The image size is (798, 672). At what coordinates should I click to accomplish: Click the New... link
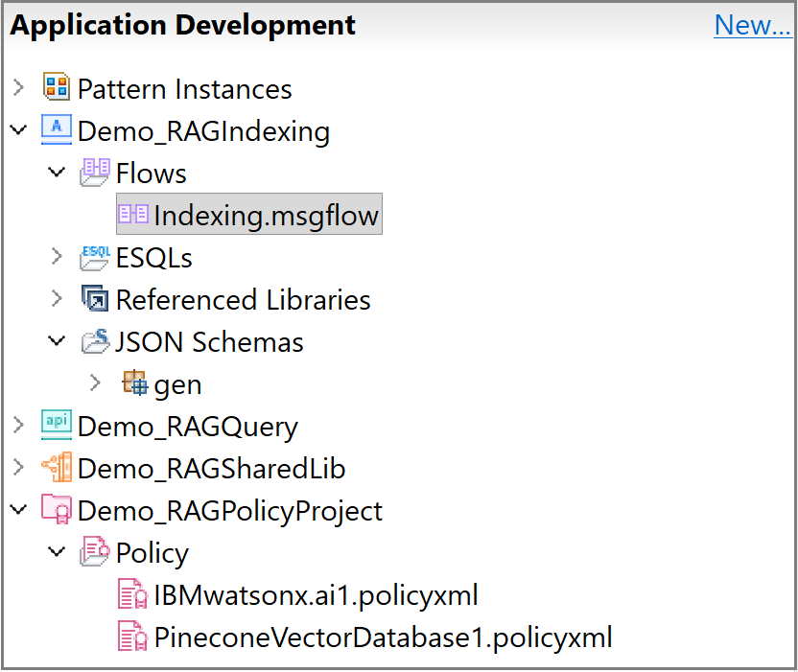(x=752, y=26)
